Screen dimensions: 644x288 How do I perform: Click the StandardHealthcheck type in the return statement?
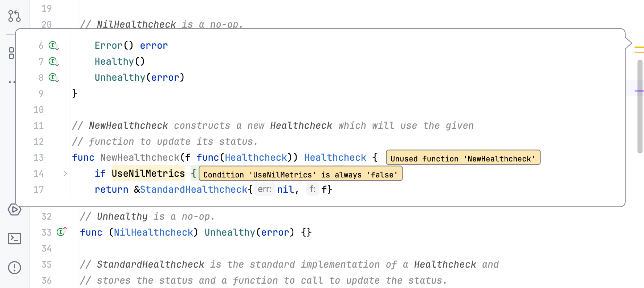pyautogui.click(x=193, y=189)
